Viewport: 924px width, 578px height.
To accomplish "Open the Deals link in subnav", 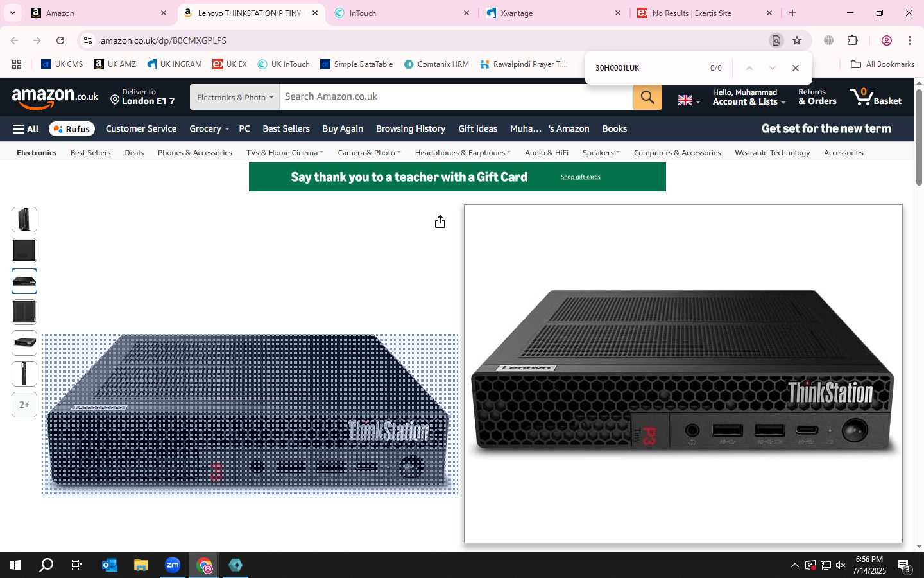I will tap(134, 153).
